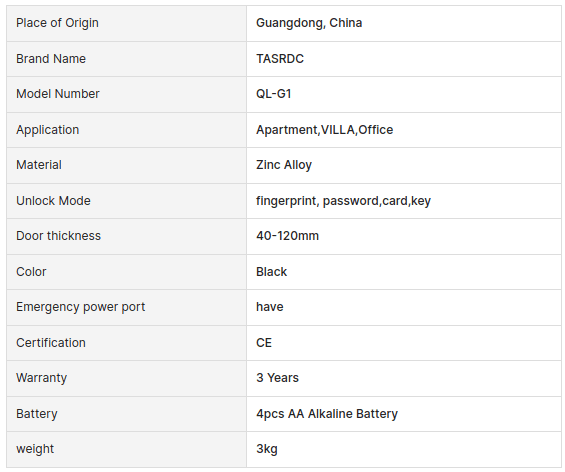565x472 pixels.
Task: Click the Emergency power port label
Action: coord(80,307)
